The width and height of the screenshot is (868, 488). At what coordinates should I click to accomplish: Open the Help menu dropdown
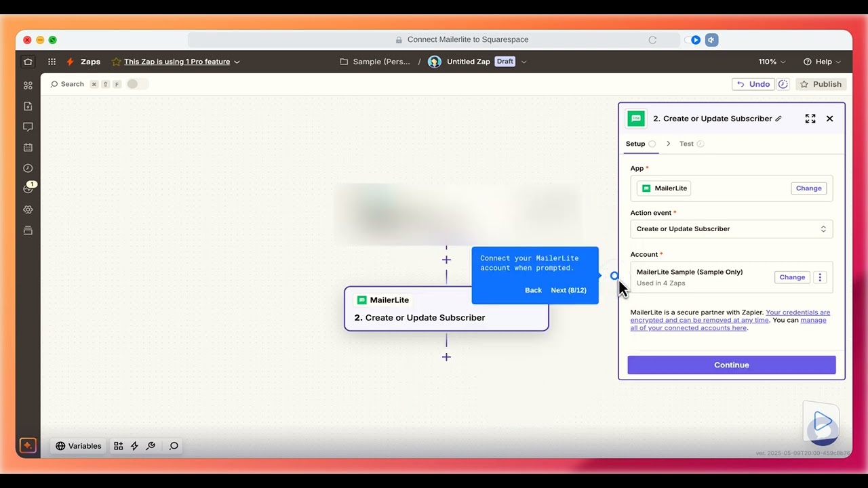[822, 62]
